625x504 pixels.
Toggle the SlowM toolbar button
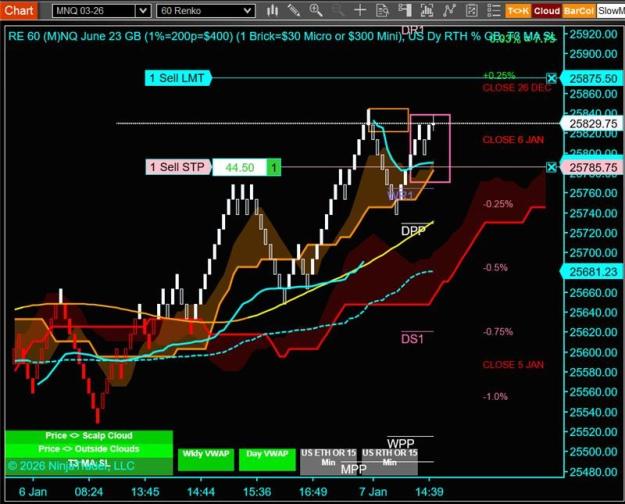pyautogui.click(x=611, y=11)
